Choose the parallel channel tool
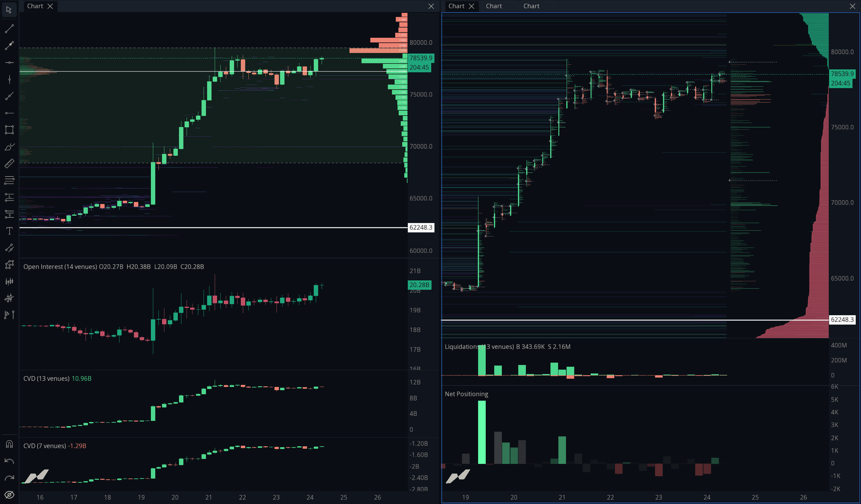This screenshot has width=861, height=504. (9, 248)
